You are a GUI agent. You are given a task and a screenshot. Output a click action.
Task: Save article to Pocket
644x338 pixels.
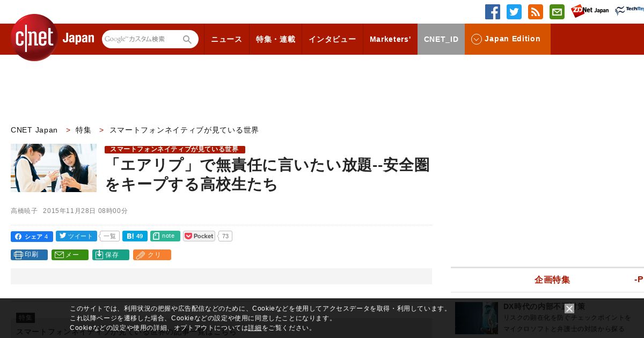click(x=199, y=236)
